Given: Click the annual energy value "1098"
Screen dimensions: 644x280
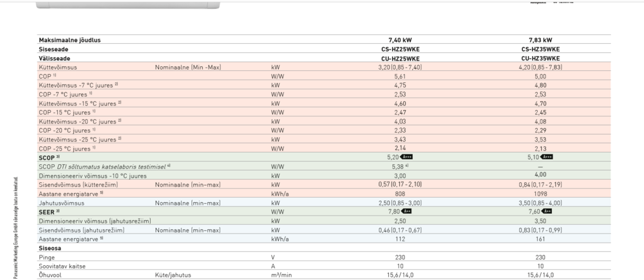Looking at the screenshot, I should click(x=540, y=194).
